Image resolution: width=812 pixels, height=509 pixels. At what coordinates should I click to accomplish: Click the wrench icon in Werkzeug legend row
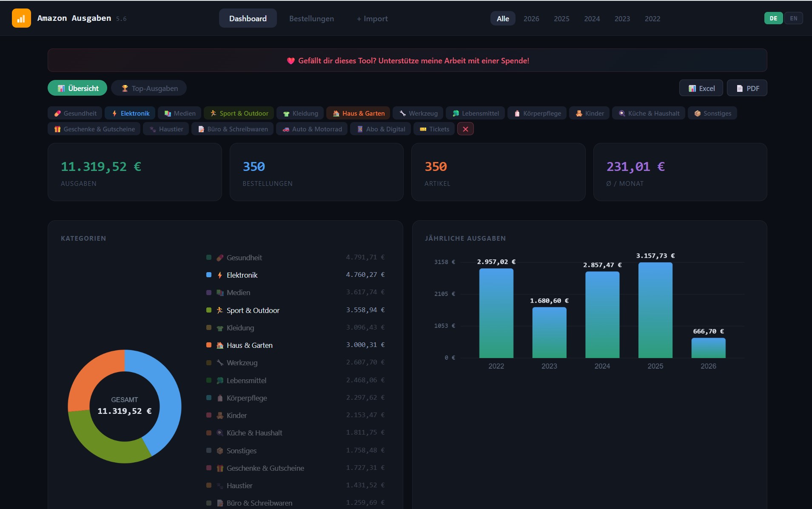220,363
